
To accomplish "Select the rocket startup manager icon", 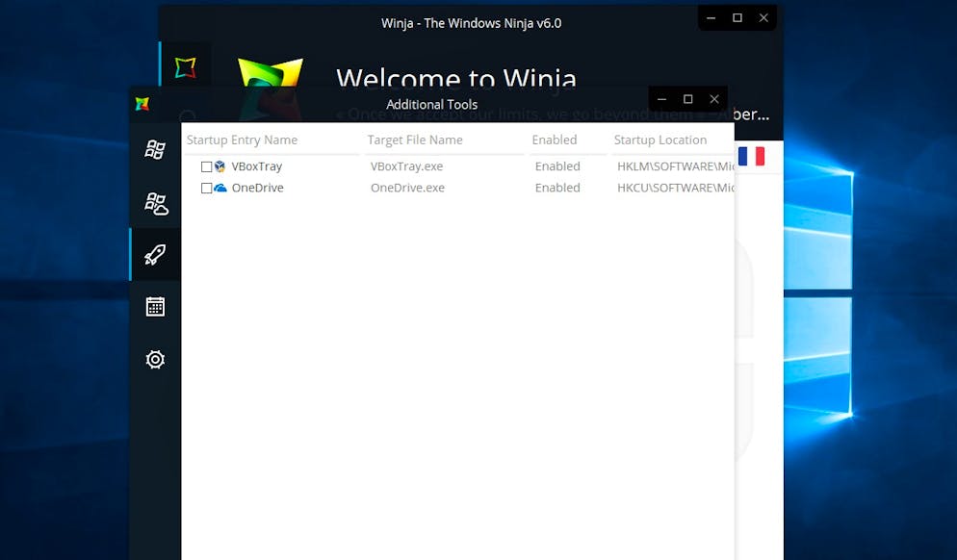I will tap(155, 255).
